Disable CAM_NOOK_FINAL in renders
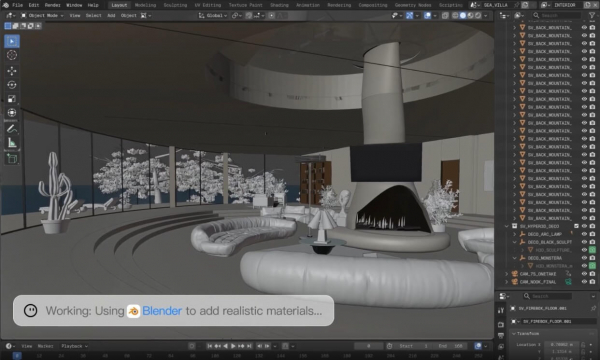Screen dimensions: 600x360 [x=592, y=282]
